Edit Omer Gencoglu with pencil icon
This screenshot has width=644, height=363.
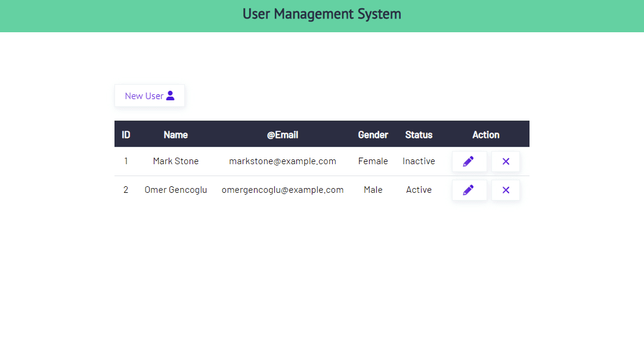pos(469,190)
